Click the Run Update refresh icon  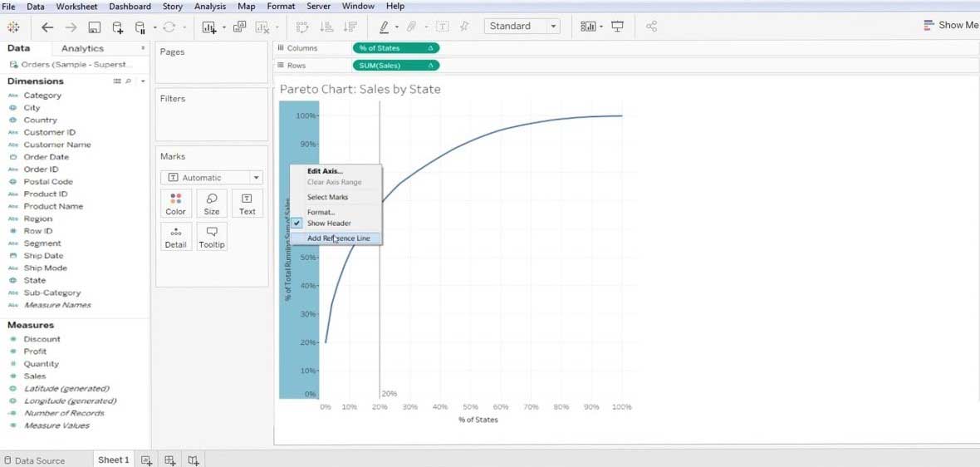(x=169, y=27)
